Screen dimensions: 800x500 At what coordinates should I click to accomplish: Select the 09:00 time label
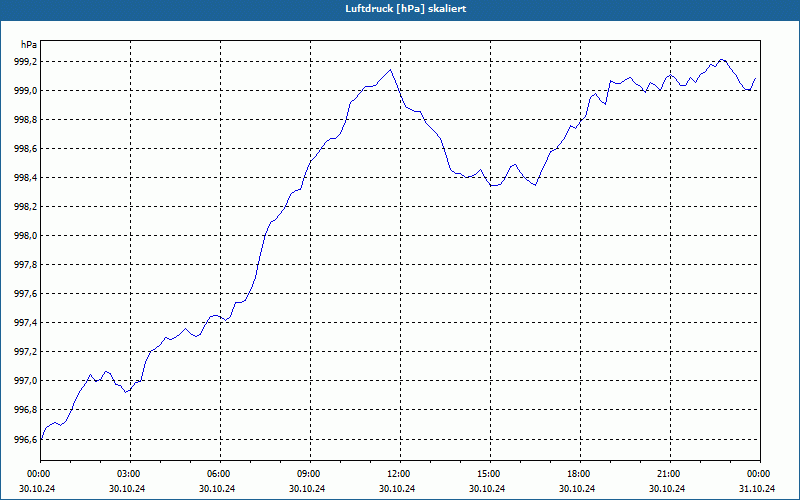click(x=310, y=474)
